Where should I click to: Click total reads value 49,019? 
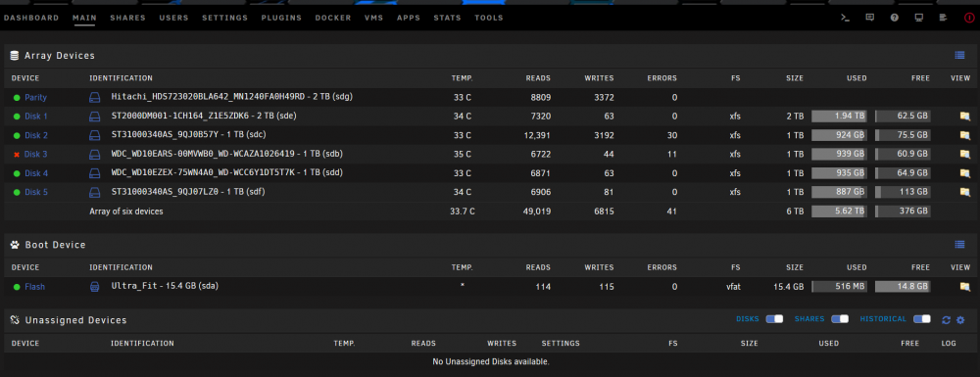pos(536,212)
